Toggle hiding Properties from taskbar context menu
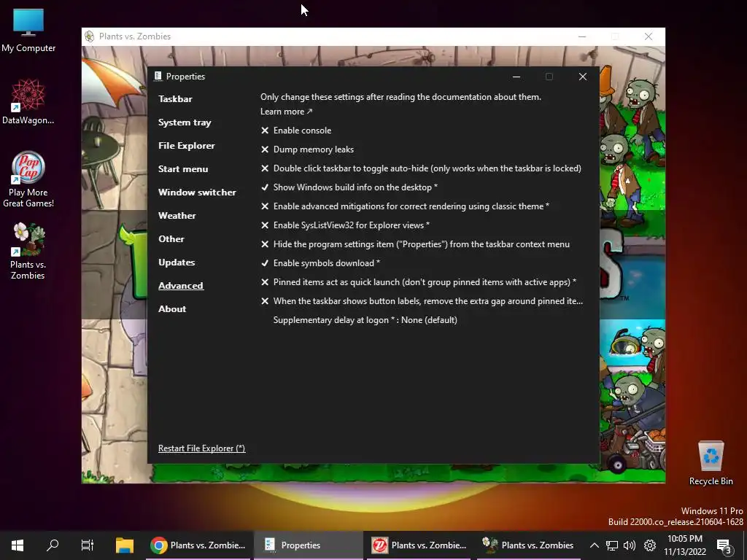 415,244
